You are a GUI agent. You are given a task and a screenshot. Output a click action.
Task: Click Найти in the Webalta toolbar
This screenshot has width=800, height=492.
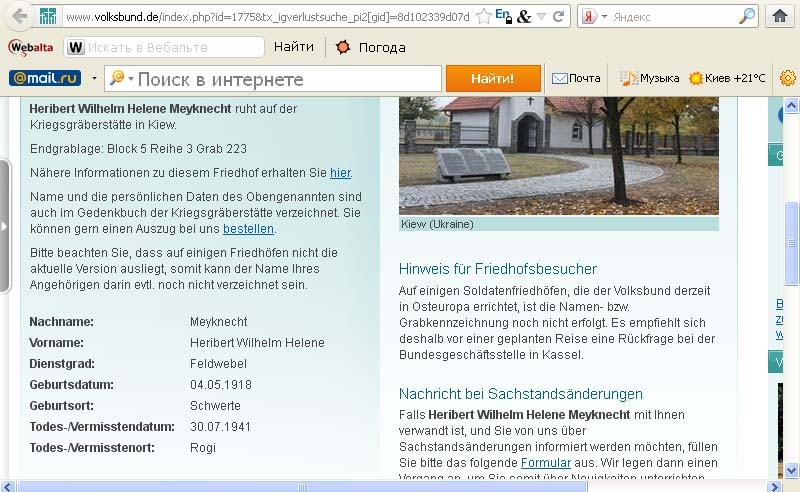pyautogui.click(x=293, y=47)
